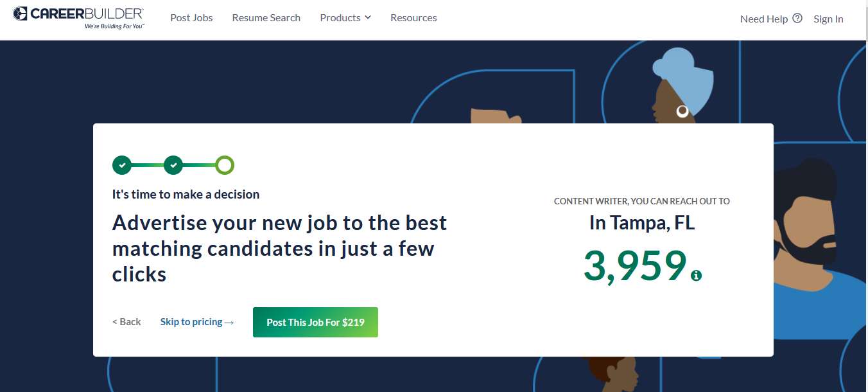Select the second completed step checkmark
The width and height of the screenshot is (868, 392).
[x=173, y=165]
